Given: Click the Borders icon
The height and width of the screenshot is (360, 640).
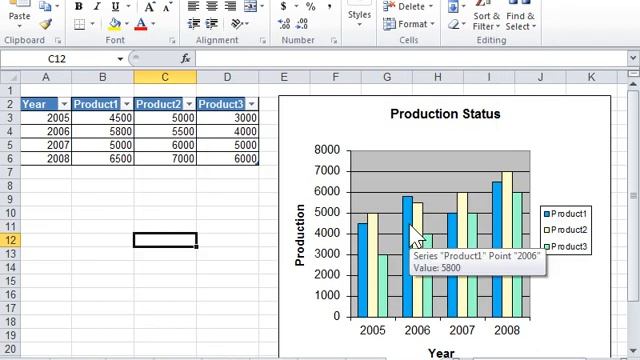Looking at the screenshot, I should pos(80,24).
